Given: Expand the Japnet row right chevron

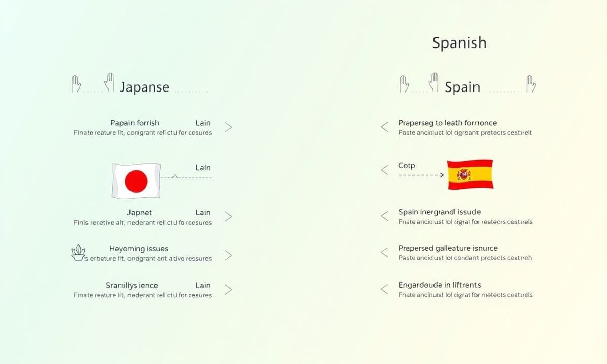Looking at the screenshot, I should coord(228,217).
